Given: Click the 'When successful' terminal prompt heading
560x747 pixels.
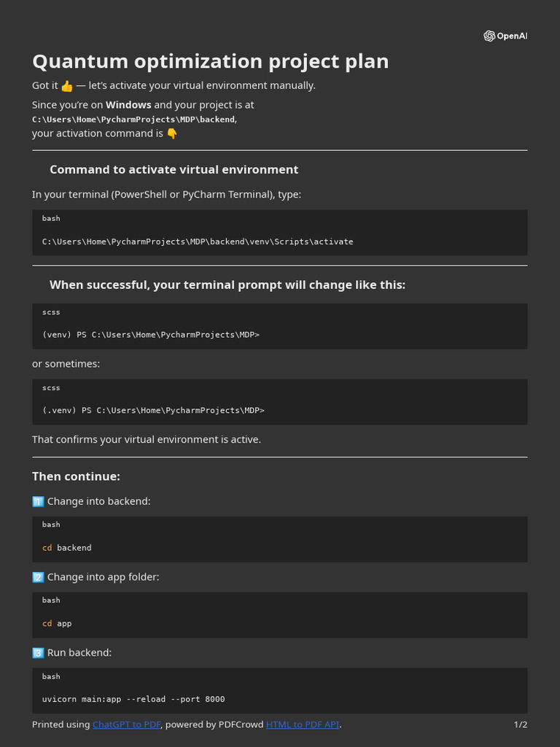Looking at the screenshot, I should point(227,285).
